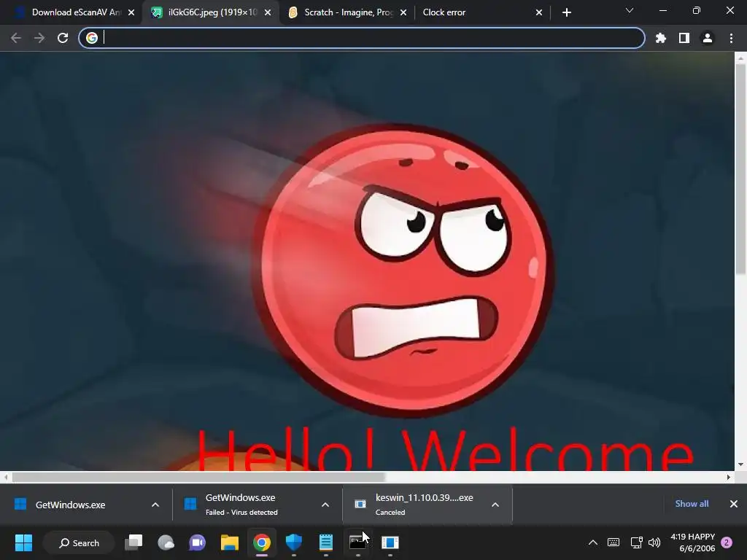The width and height of the screenshot is (747, 560).
Task: Close the Scratch tab
Action: (x=403, y=13)
